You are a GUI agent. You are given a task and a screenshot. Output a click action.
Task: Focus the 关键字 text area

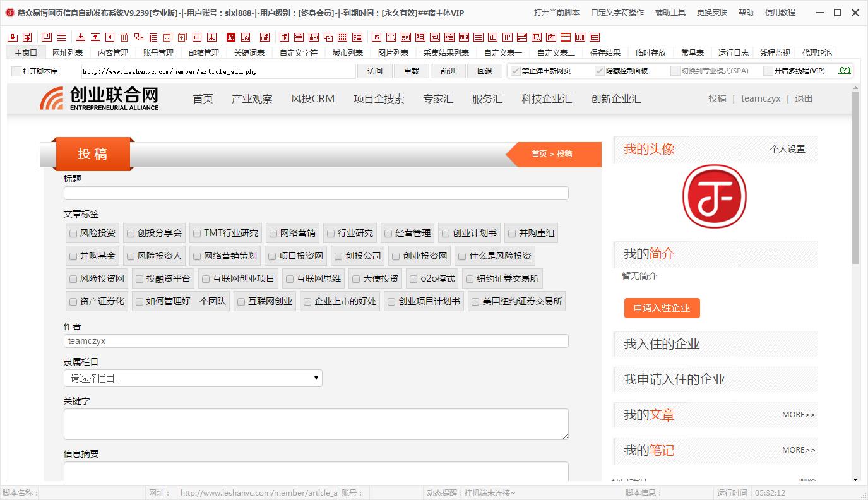click(x=316, y=424)
